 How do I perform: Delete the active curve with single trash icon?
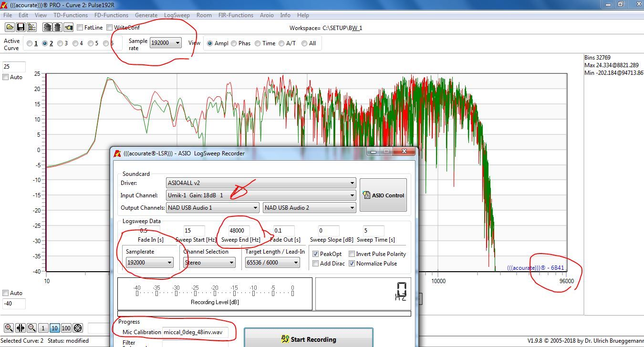(x=57, y=27)
